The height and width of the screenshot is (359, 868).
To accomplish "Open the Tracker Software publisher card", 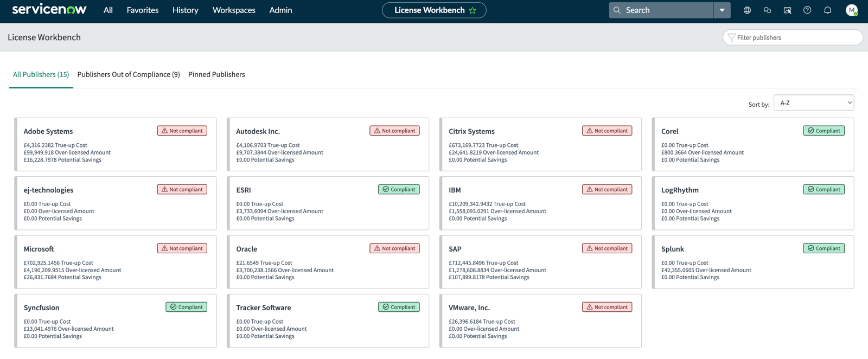I will click(328, 321).
